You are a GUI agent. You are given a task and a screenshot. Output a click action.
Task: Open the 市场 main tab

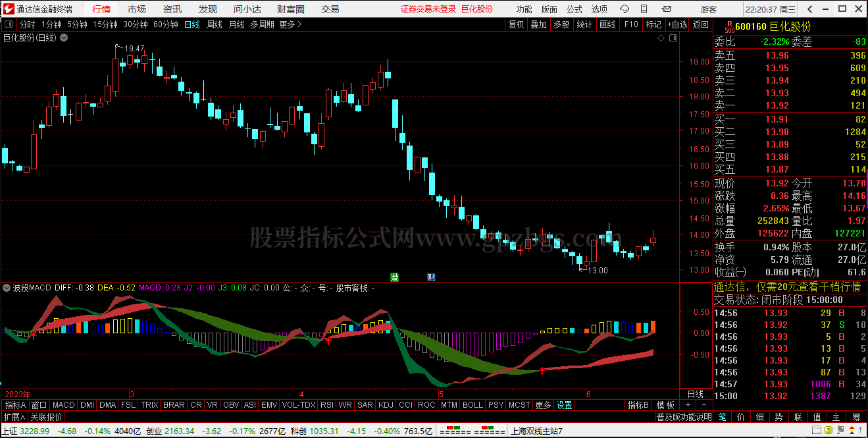coord(137,9)
